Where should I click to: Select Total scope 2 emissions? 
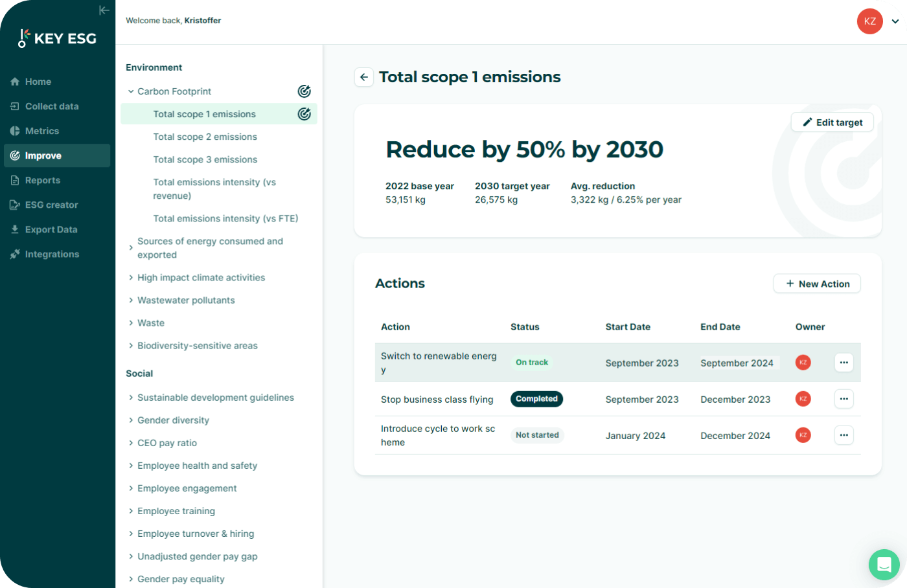(x=205, y=137)
